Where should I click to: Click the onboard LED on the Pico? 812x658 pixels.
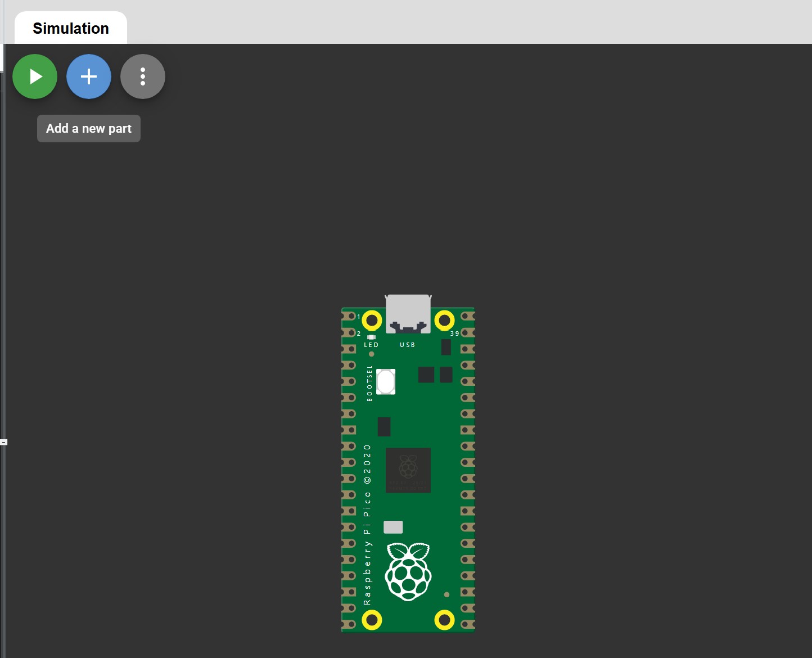(x=371, y=337)
